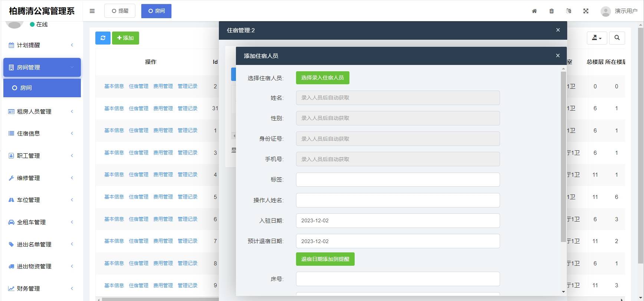The image size is (644, 301).
Task: Click the list icon beside 住宿信息
Action: click(x=11, y=133)
